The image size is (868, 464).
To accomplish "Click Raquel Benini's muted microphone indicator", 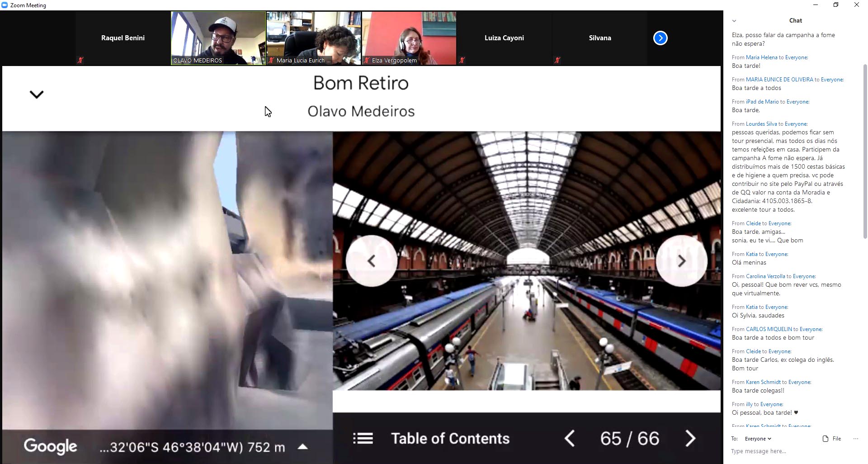I will tap(80, 60).
